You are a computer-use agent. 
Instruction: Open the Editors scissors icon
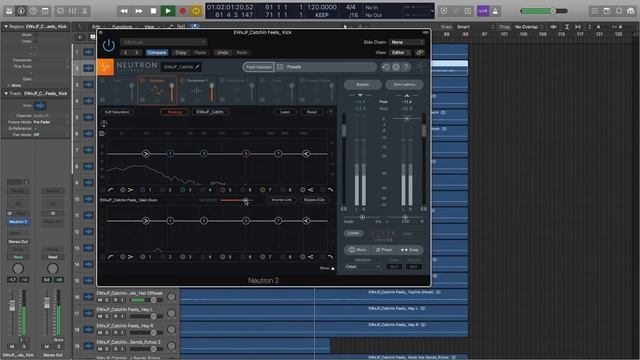84,11
